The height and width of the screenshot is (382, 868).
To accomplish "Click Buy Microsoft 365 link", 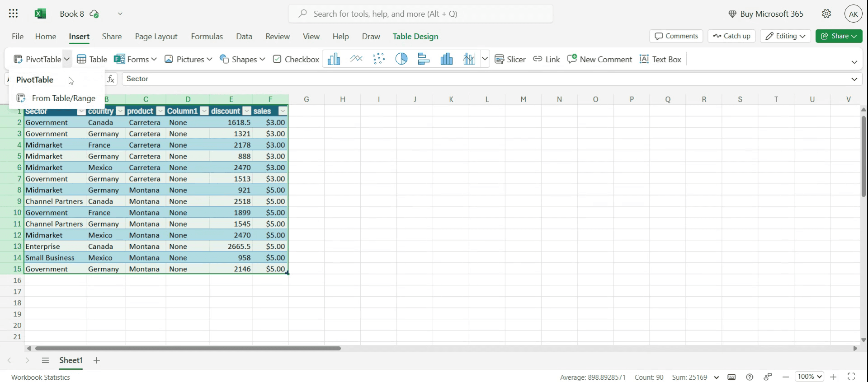I will coord(766,14).
